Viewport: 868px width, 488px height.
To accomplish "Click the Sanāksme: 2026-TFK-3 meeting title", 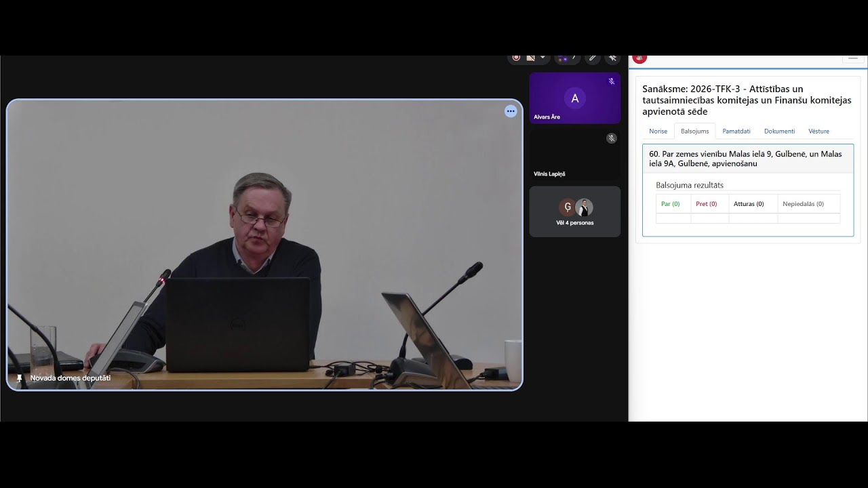I will 747,100.
